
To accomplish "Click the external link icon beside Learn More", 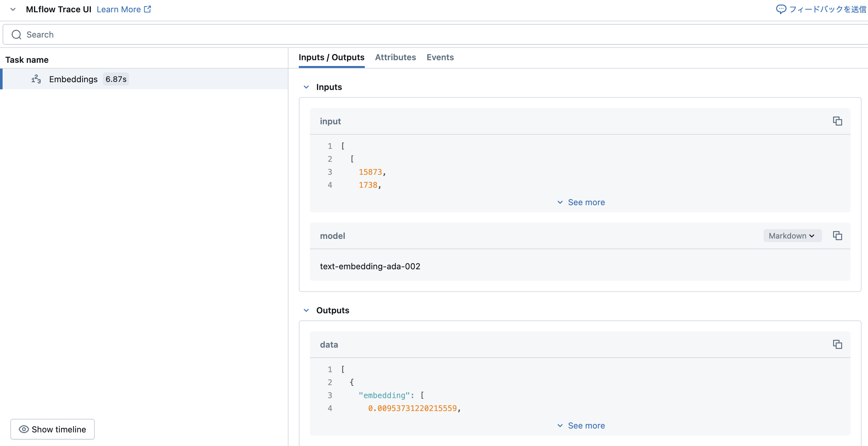I will tap(147, 9).
